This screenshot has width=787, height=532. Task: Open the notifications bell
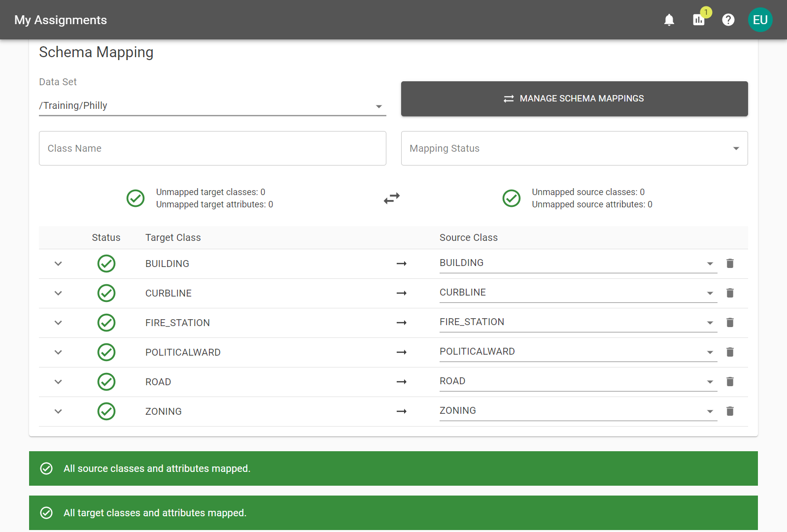[669, 20]
